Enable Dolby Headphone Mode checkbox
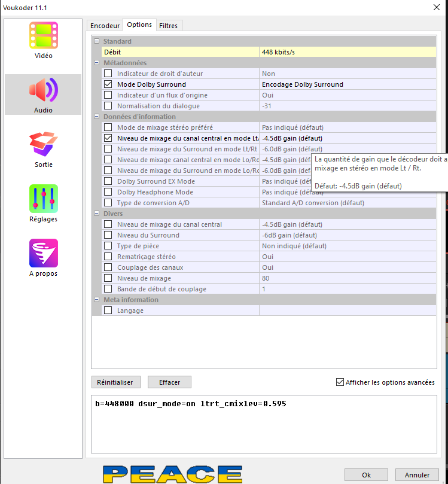The image size is (448, 484). [x=108, y=192]
